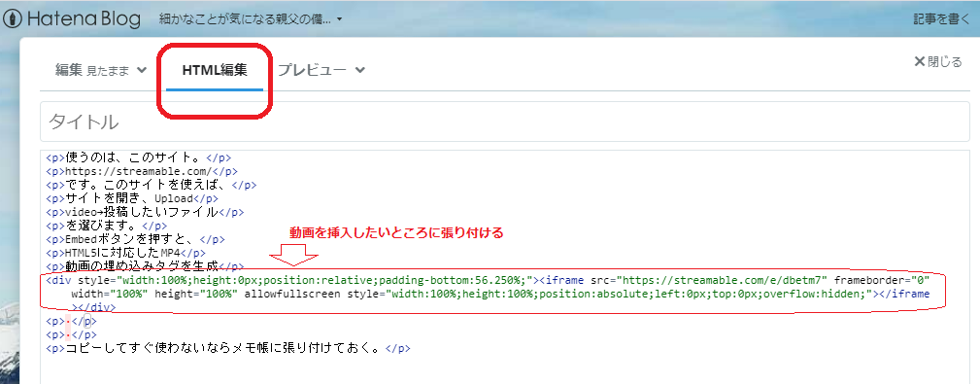Image resolution: width=980 pixels, height=384 pixels.
Task: Click the line 使うのは、このサイト。
Action: pos(139,157)
